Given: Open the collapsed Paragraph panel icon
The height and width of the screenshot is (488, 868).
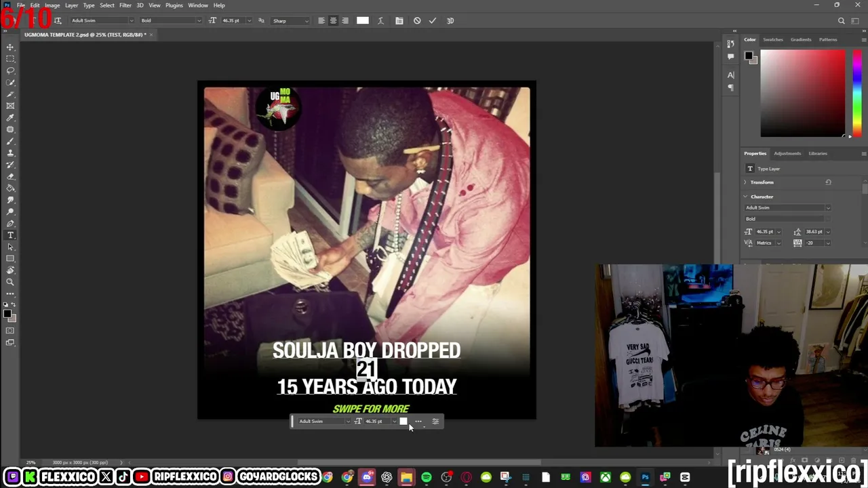Looking at the screenshot, I should (730, 87).
